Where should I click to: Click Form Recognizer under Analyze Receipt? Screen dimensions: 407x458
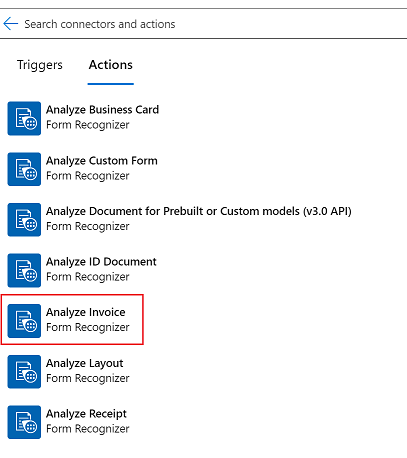(88, 429)
